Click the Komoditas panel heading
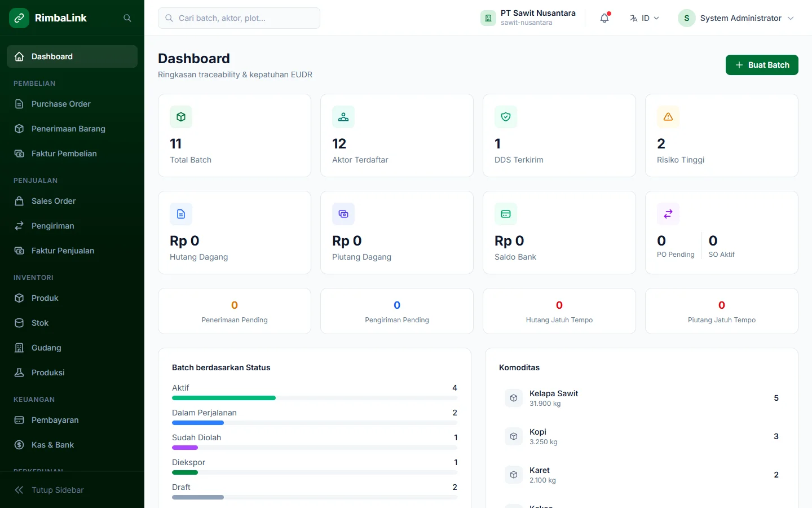 pyautogui.click(x=519, y=367)
